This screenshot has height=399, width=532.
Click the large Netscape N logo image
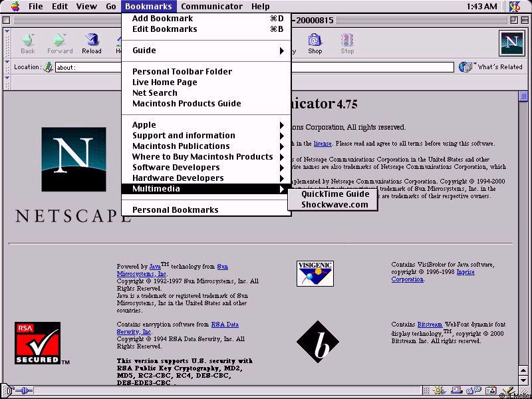pos(74,160)
